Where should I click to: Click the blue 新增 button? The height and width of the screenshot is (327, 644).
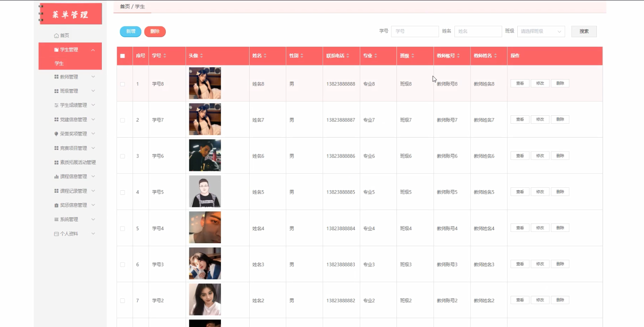click(x=130, y=32)
